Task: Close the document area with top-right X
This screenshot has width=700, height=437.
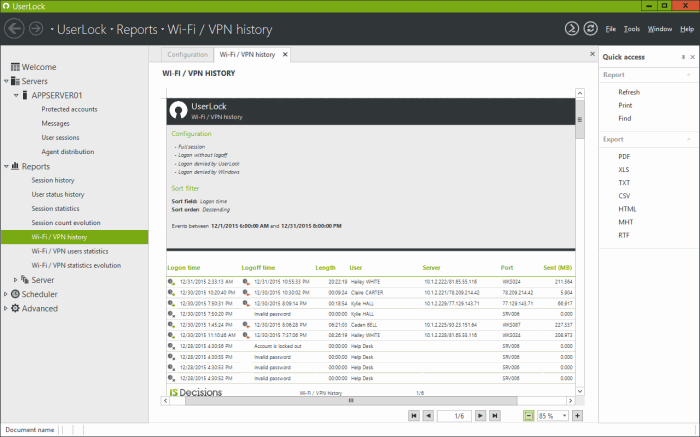Action: point(592,54)
